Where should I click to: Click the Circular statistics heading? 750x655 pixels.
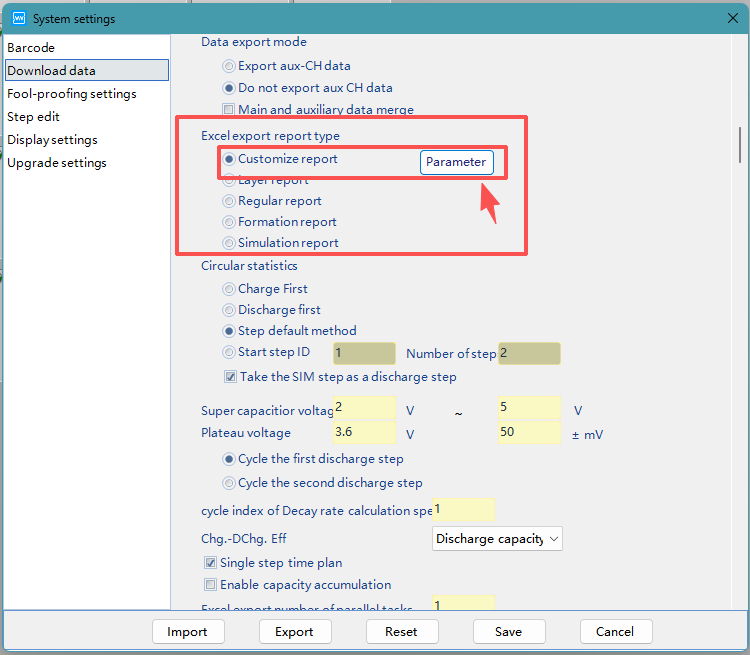pyautogui.click(x=249, y=266)
